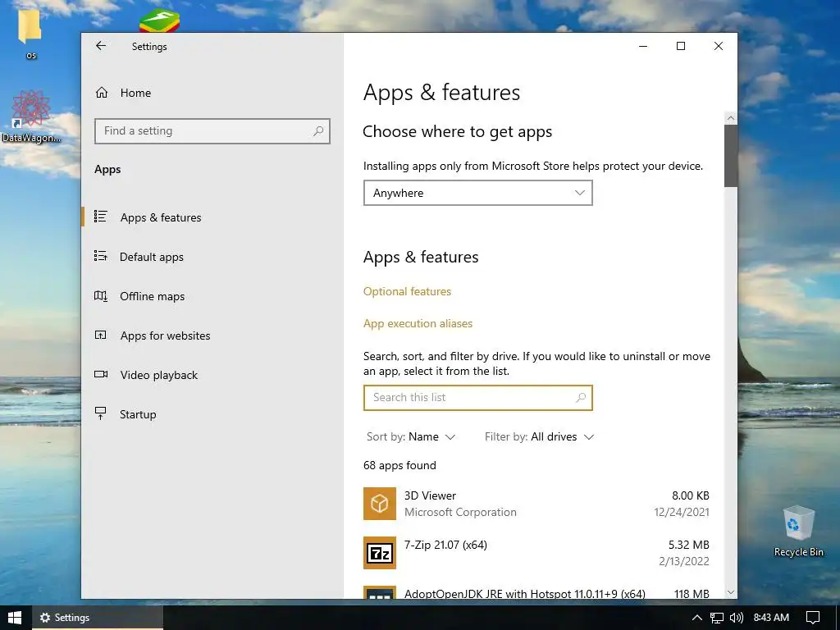Viewport: 840px width, 630px height.
Task: Click the Default apps icon
Action: coord(100,256)
